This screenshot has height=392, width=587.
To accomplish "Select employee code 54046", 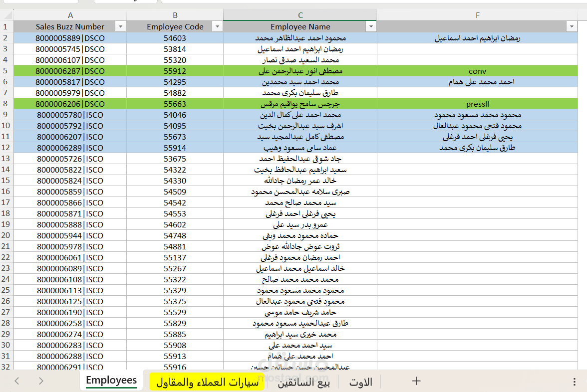I will pyautogui.click(x=175, y=115).
